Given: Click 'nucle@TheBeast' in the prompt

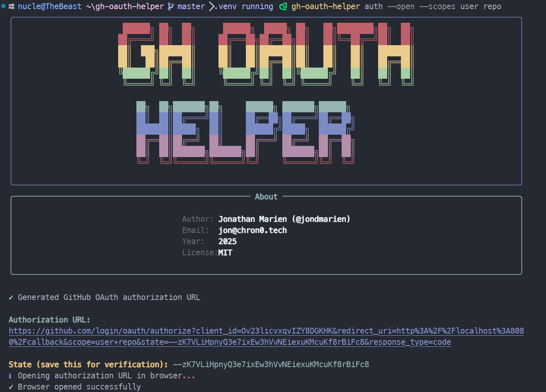Looking at the screenshot, I should click(x=50, y=7).
